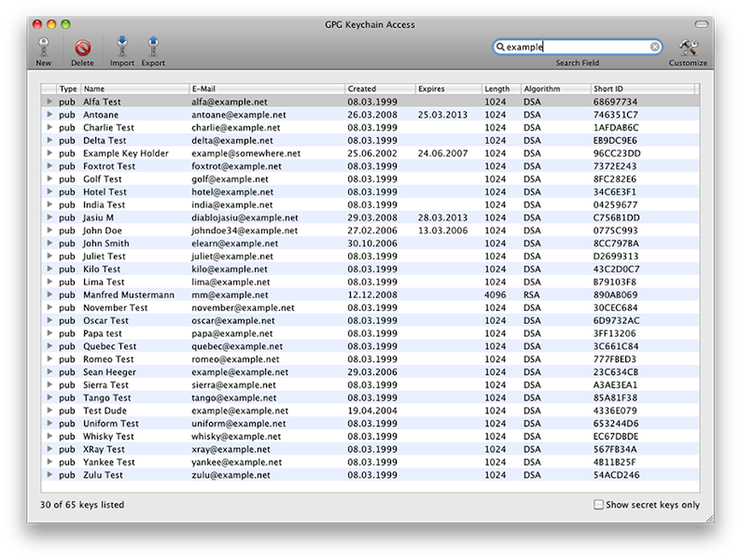Click the New key toolbar icon
The width and height of the screenshot is (741, 560).
point(43,47)
